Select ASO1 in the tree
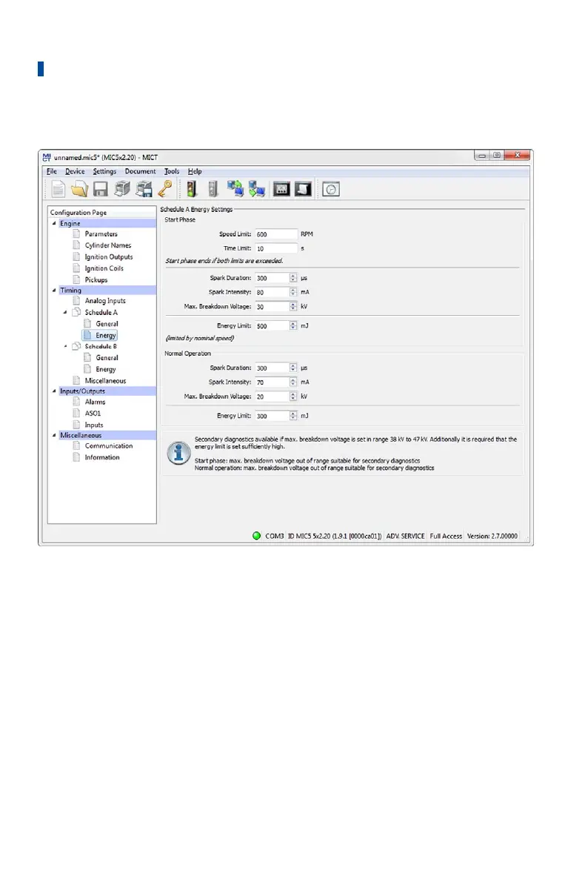 click(x=93, y=413)
